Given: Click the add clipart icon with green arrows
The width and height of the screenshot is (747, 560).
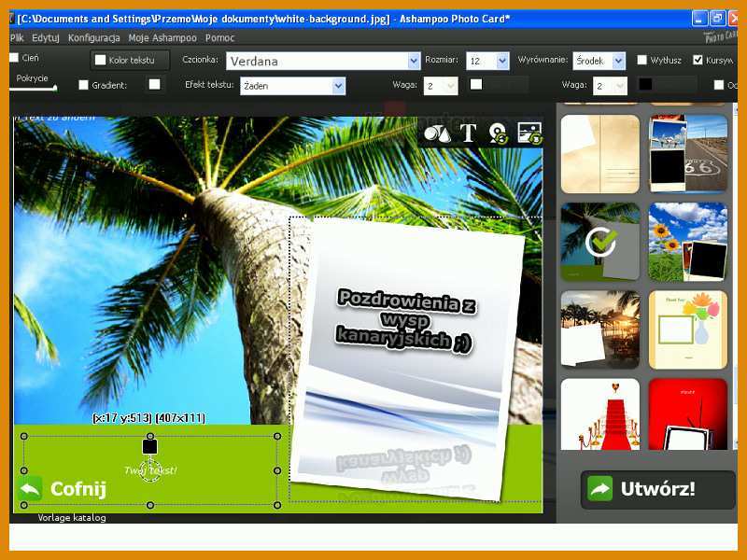Looking at the screenshot, I should tap(499, 133).
